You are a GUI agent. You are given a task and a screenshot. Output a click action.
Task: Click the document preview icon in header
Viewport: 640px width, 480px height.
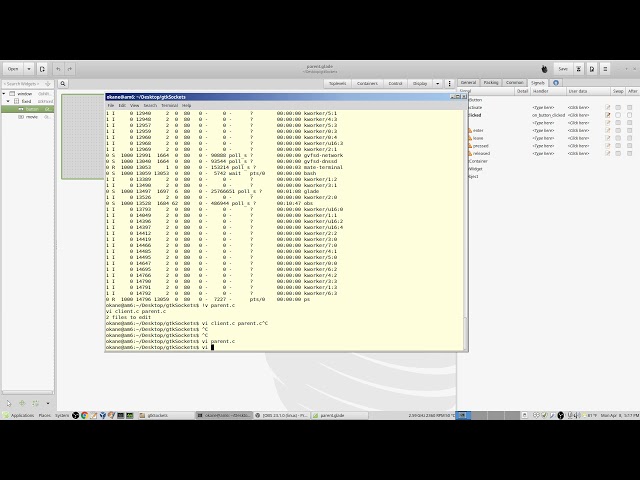click(x=592, y=69)
